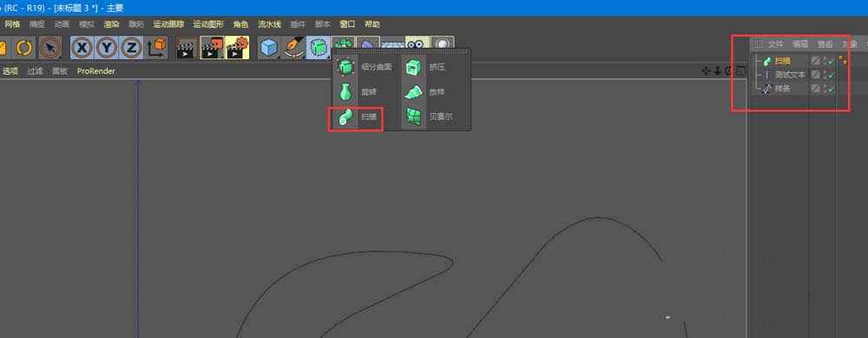868x338 pixels.
Task: Open the viewport ProRender menu
Action: pyautogui.click(x=96, y=71)
